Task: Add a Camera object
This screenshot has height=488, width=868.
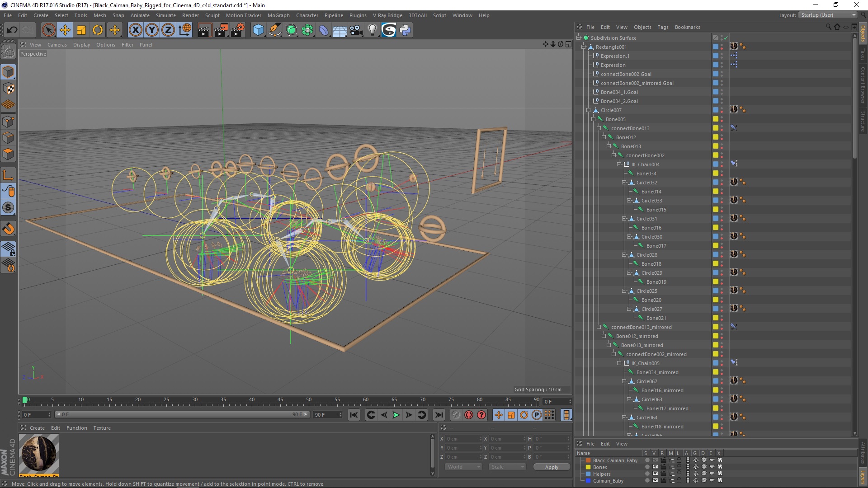Action: (x=356, y=30)
